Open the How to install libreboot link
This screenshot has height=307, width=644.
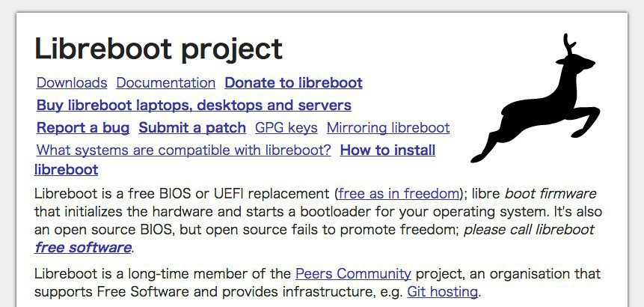pos(387,151)
